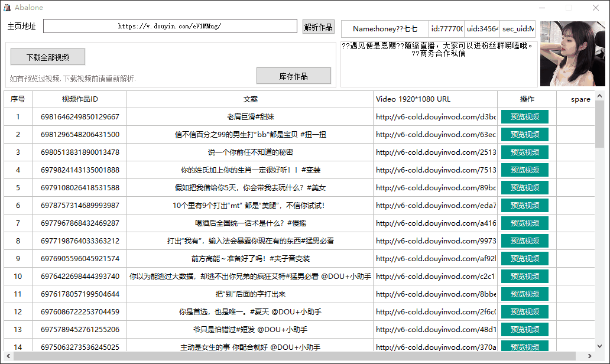610x364 pixels.
Task: Click caption 把"别"后面的字打出来
Action: coord(251,294)
